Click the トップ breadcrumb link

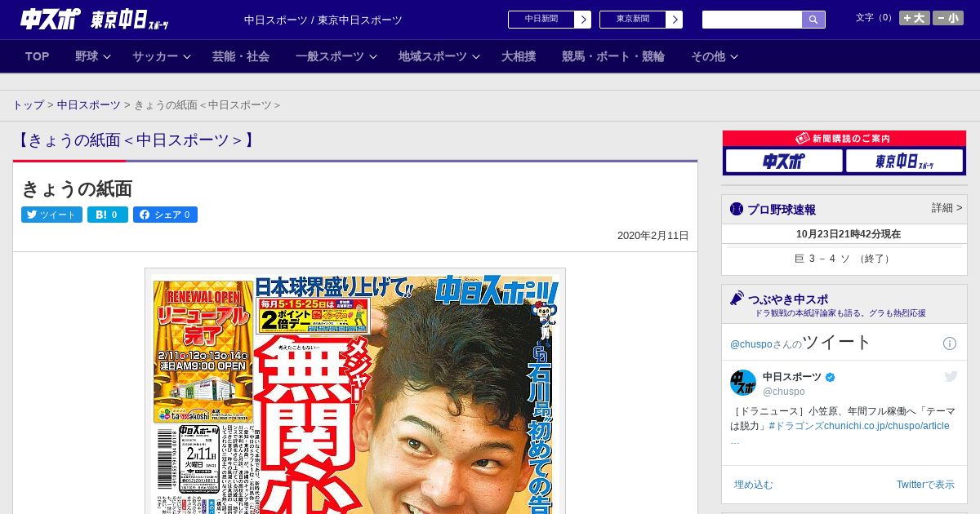(28, 105)
